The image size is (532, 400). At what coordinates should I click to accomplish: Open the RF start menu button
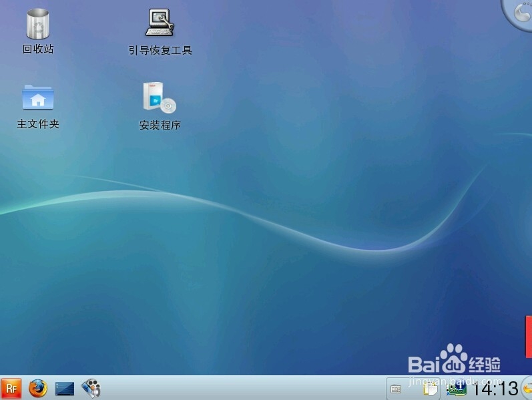click(11, 388)
